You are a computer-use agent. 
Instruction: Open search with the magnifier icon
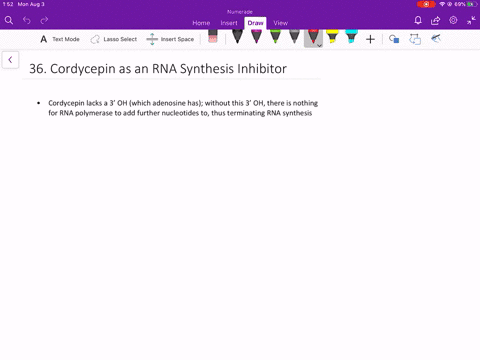pos(9,20)
